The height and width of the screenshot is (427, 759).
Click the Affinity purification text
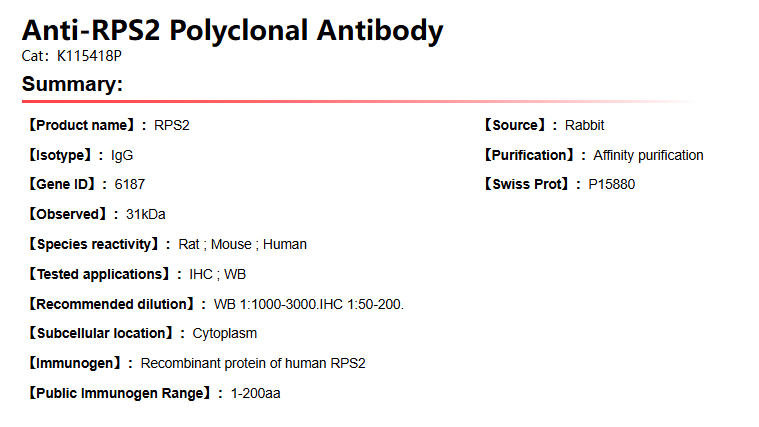[648, 155]
